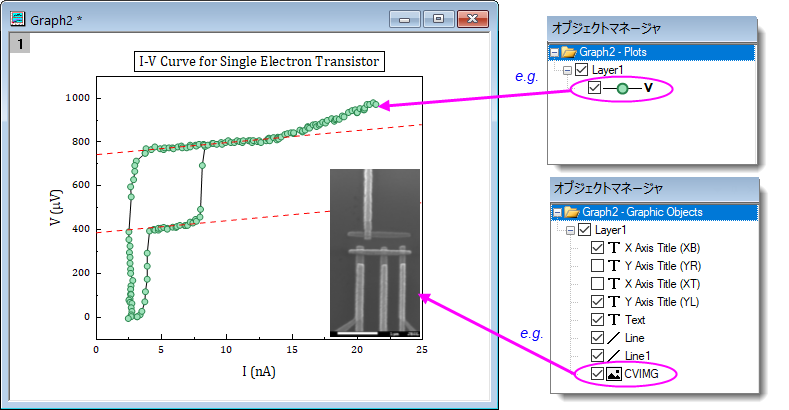Click the Graph2 window icon in the title bar

(18, 19)
